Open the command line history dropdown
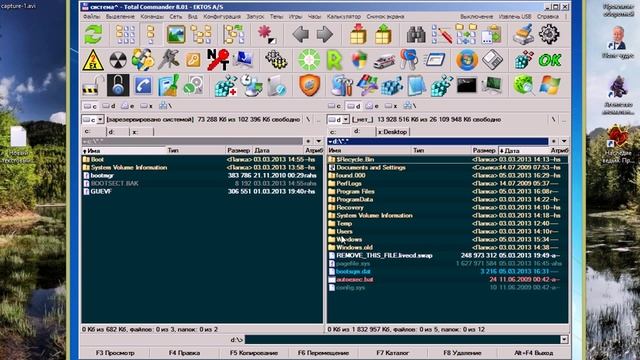640x360 pixels. point(564,340)
